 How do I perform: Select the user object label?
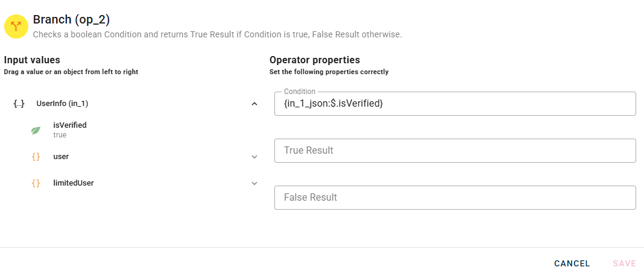coord(61,157)
